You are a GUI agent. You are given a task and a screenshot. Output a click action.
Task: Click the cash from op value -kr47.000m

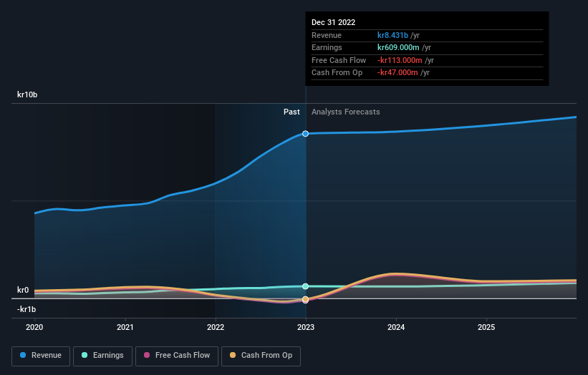[397, 73]
